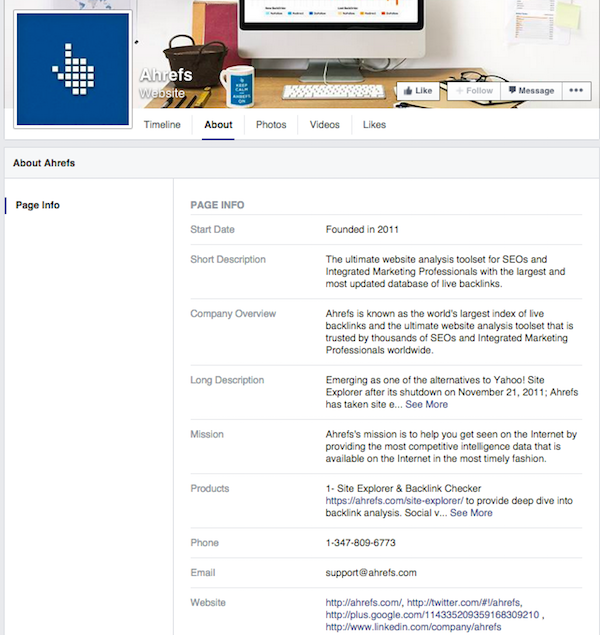Click the 'About Ahrefs' header
Screen dimensions: 600x635
[x=44, y=163]
